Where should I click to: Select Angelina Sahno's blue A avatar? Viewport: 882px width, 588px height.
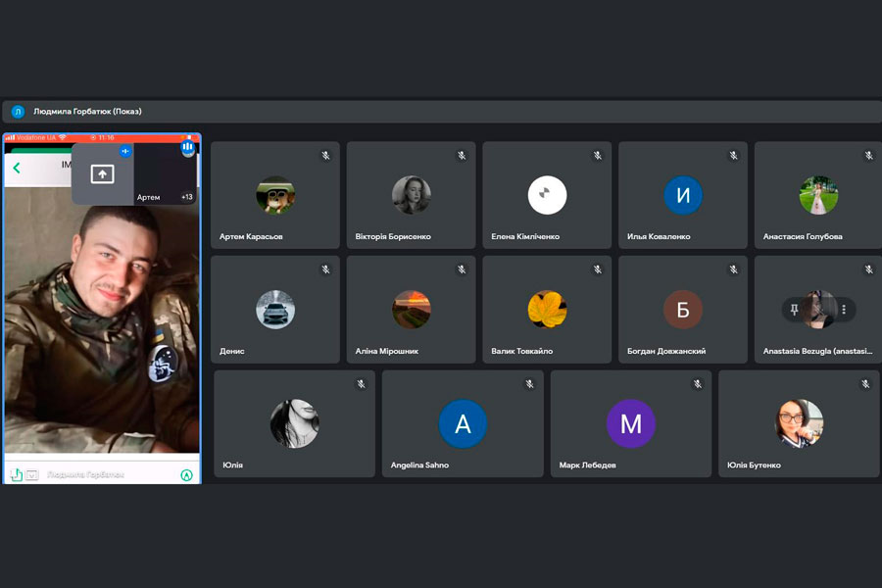(x=463, y=424)
